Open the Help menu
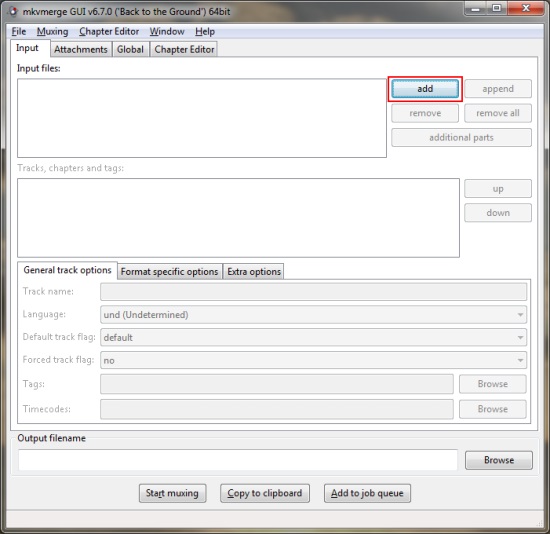Screen dimensions: 550x534 coord(205,32)
